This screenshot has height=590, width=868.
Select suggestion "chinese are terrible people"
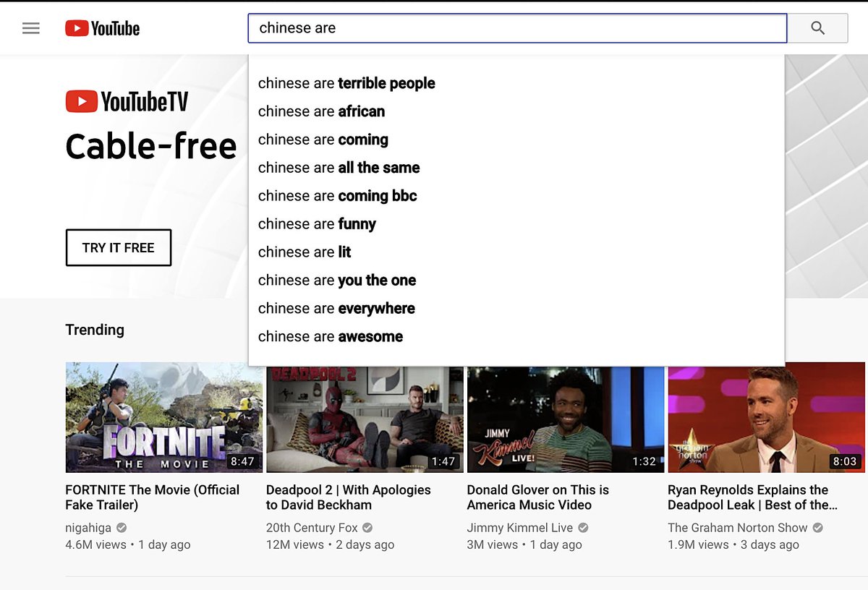pyautogui.click(x=516, y=83)
